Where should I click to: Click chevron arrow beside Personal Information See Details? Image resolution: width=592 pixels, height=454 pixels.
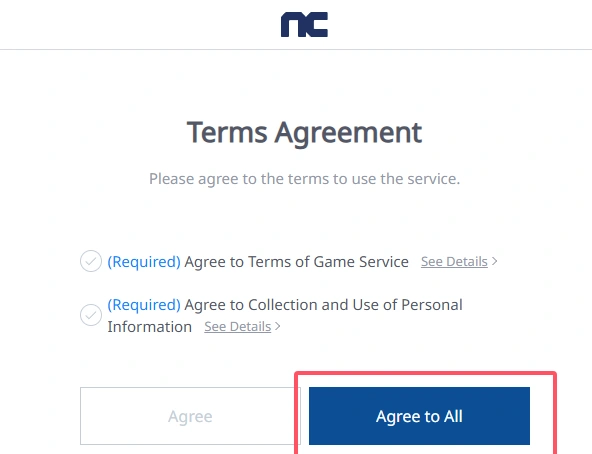click(x=278, y=326)
